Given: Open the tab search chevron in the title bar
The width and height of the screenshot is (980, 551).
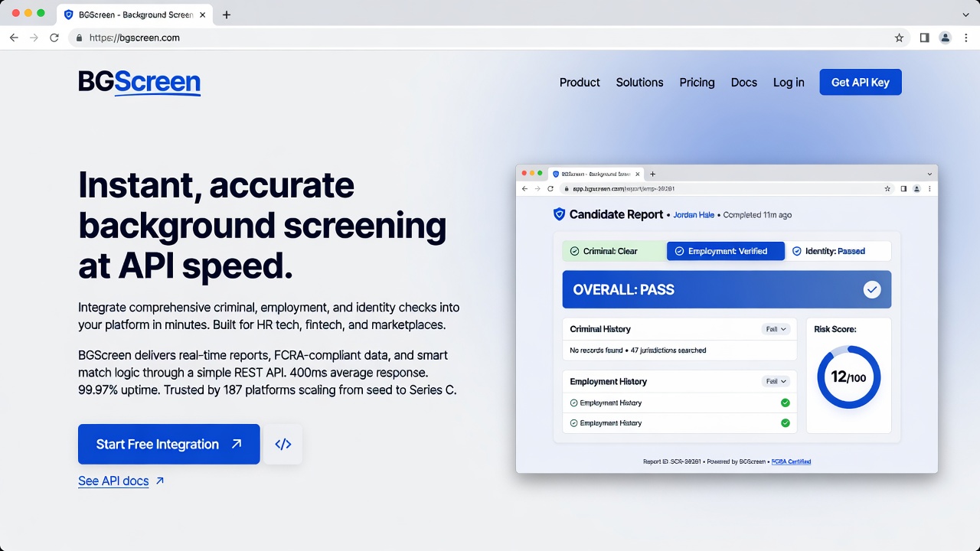Looking at the screenshot, I should tap(965, 15).
